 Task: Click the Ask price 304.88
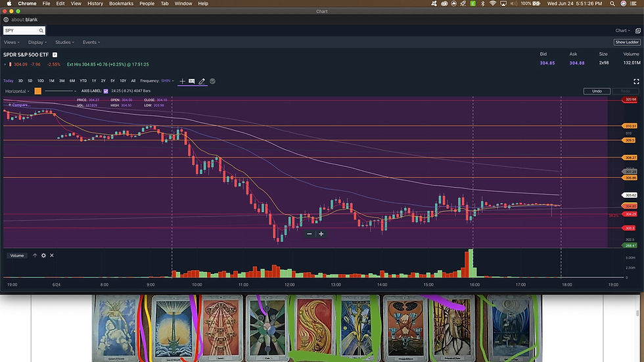point(577,63)
